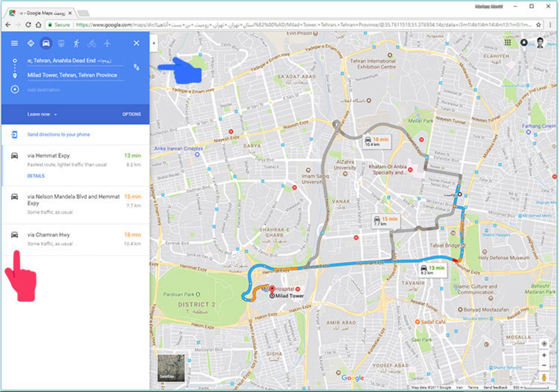
Task: Click Arike Iranian Cineplex marker
Action: click(197, 154)
